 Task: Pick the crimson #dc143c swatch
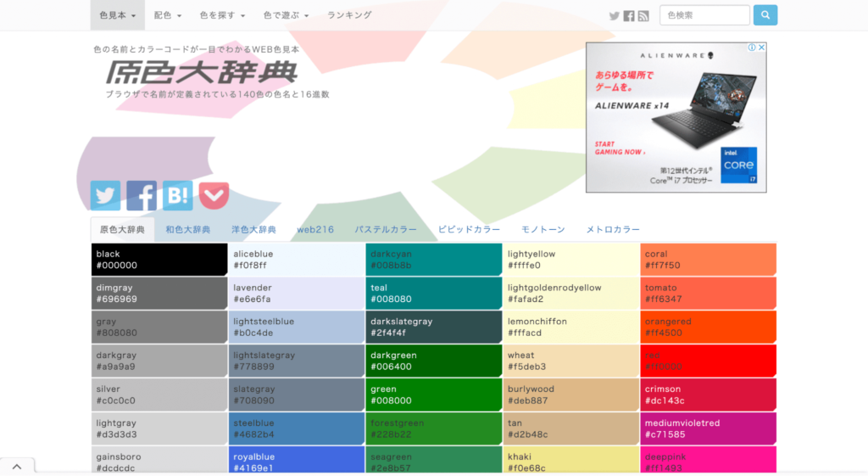[708, 395]
